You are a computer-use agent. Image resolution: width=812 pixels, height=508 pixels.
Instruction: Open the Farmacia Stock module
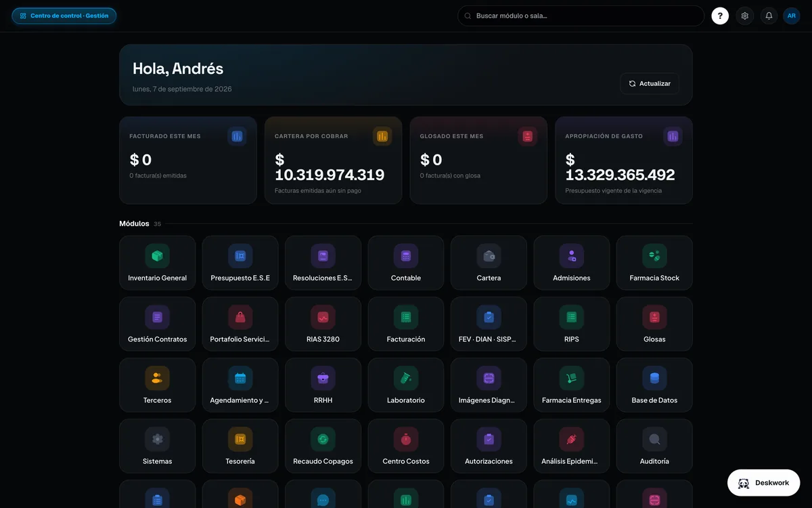(654, 263)
